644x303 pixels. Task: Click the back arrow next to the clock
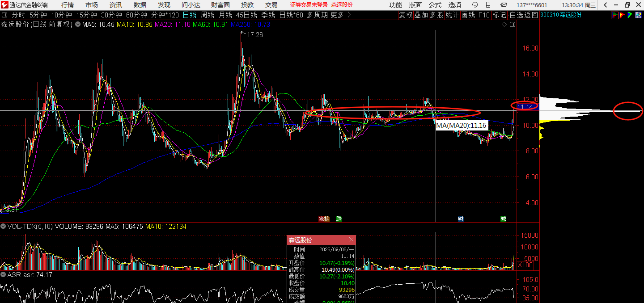(605, 5)
